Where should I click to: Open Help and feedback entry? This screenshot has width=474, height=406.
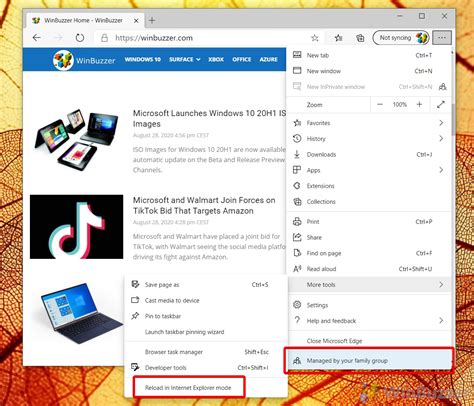pyautogui.click(x=369, y=321)
